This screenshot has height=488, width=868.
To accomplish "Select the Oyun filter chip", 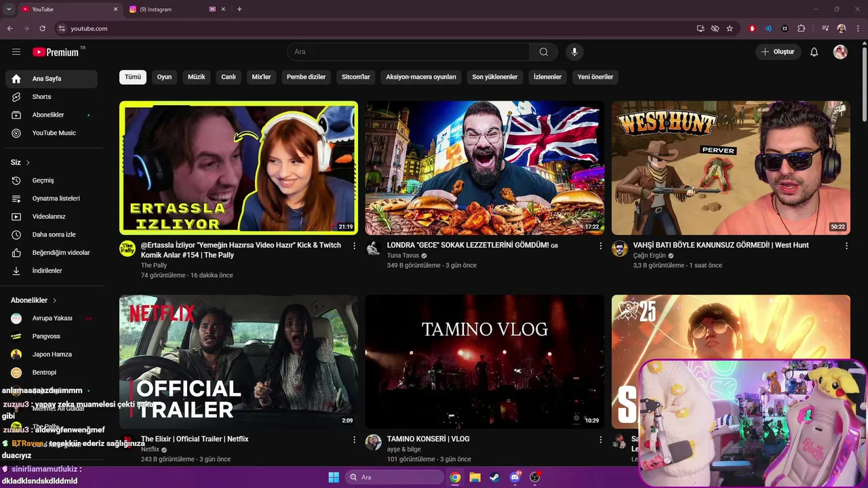I will coord(165,77).
